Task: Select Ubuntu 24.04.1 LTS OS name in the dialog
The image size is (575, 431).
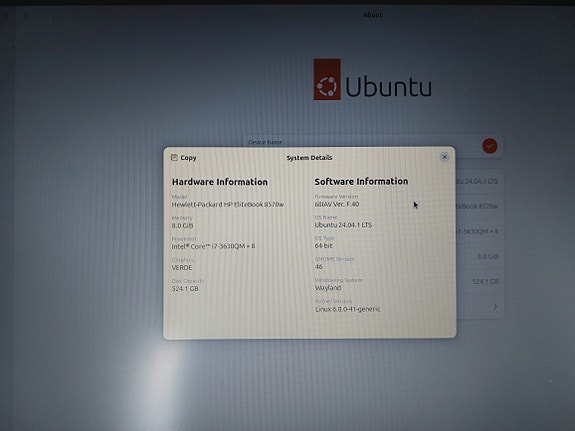Action: click(x=343, y=225)
